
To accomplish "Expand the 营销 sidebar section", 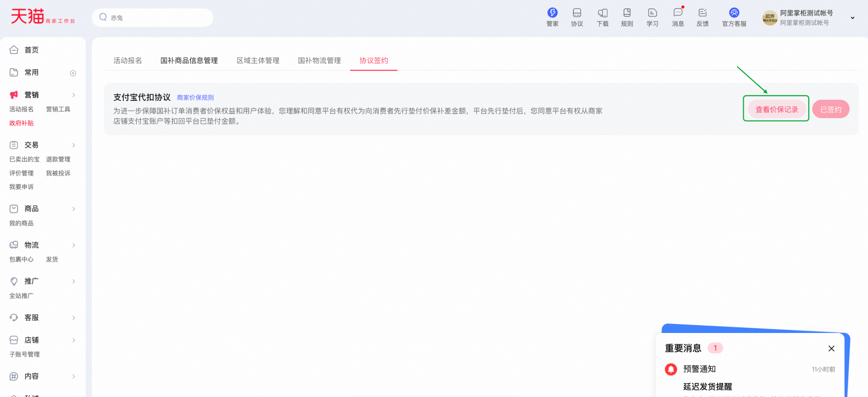I will (x=74, y=95).
